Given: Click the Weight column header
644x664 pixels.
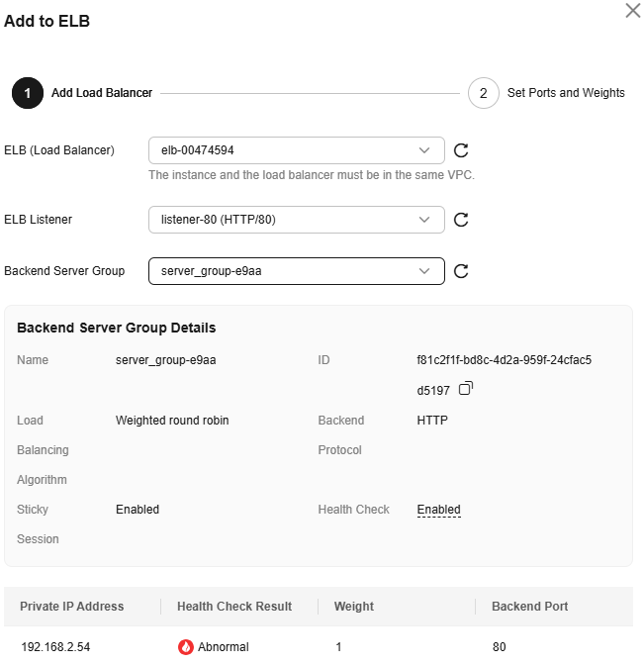Looking at the screenshot, I should tap(354, 606).
